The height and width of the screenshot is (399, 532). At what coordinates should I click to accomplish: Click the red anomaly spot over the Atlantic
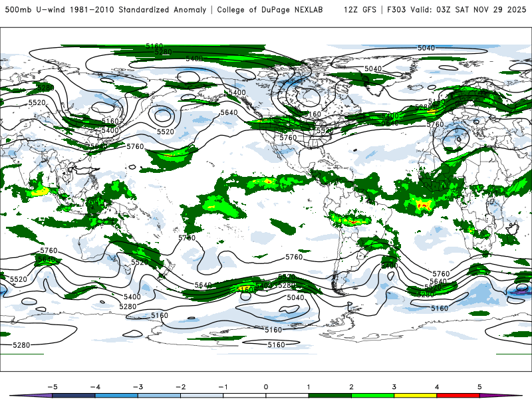(x=424, y=205)
